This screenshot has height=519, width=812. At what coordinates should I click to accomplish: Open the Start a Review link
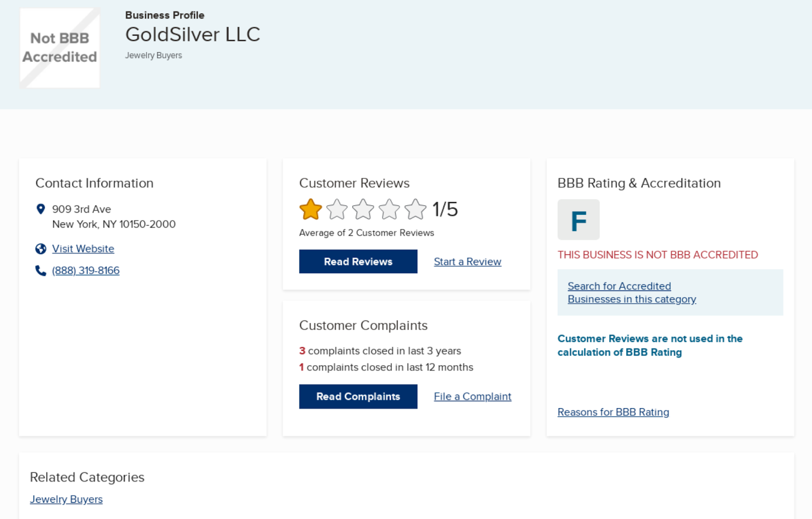pyautogui.click(x=467, y=262)
